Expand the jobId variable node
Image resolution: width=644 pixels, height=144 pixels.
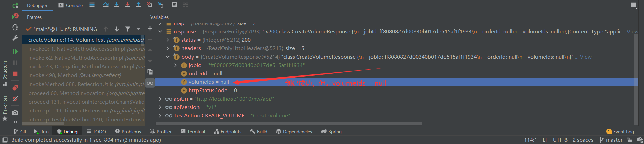(x=175, y=65)
